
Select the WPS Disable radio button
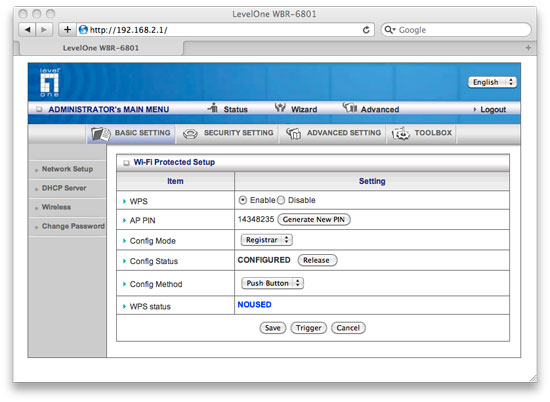click(281, 200)
